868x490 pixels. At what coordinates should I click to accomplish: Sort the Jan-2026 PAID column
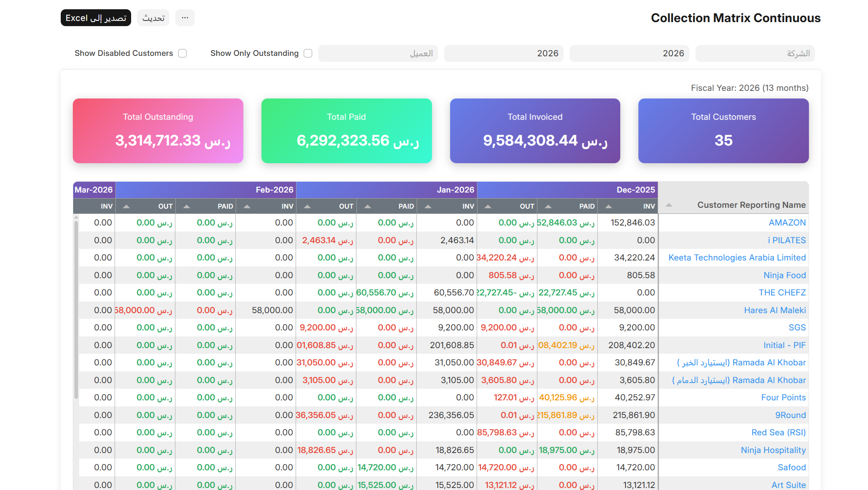point(367,206)
